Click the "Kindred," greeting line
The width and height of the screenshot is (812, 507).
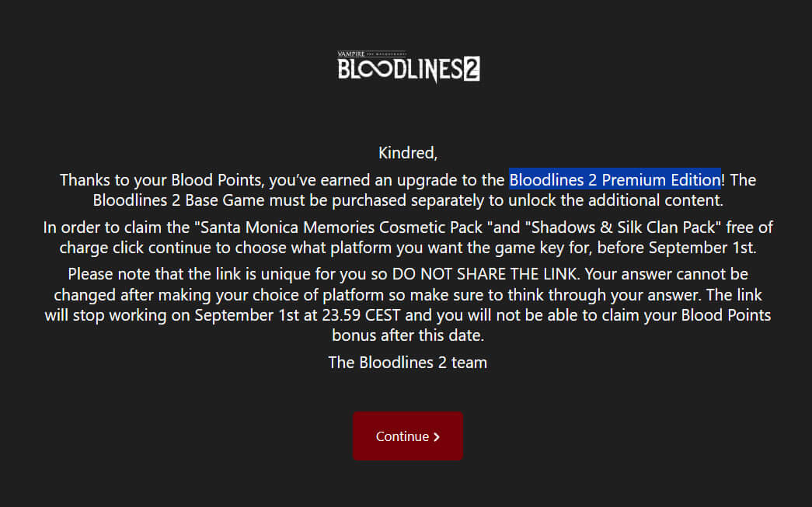point(408,153)
